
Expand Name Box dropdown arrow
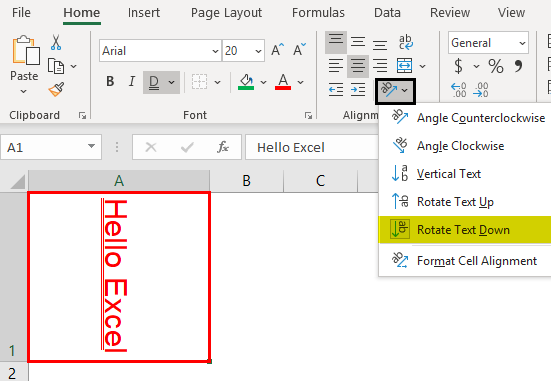[x=91, y=146]
